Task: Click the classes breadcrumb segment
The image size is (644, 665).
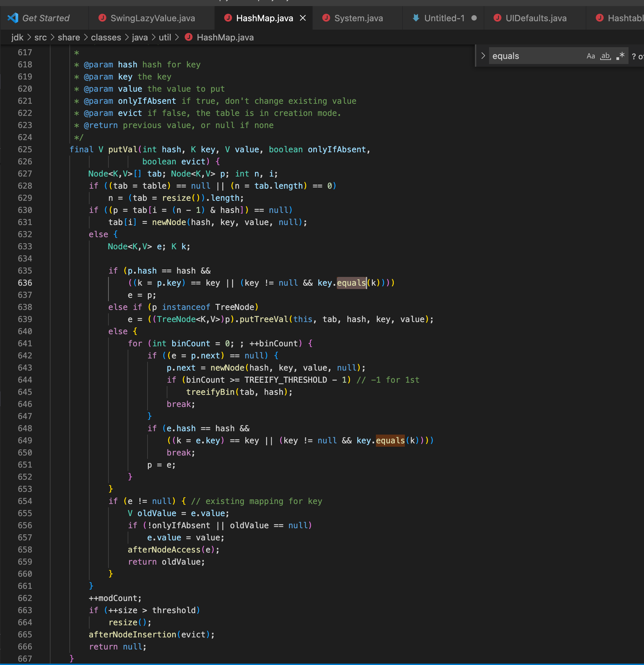Action: pyautogui.click(x=106, y=37)
